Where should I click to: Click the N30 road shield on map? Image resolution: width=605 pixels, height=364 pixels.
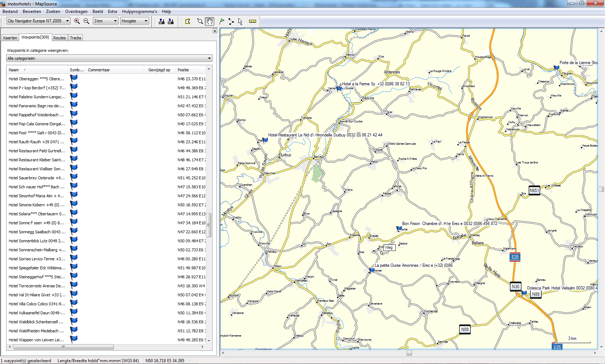tap(516, 287)
